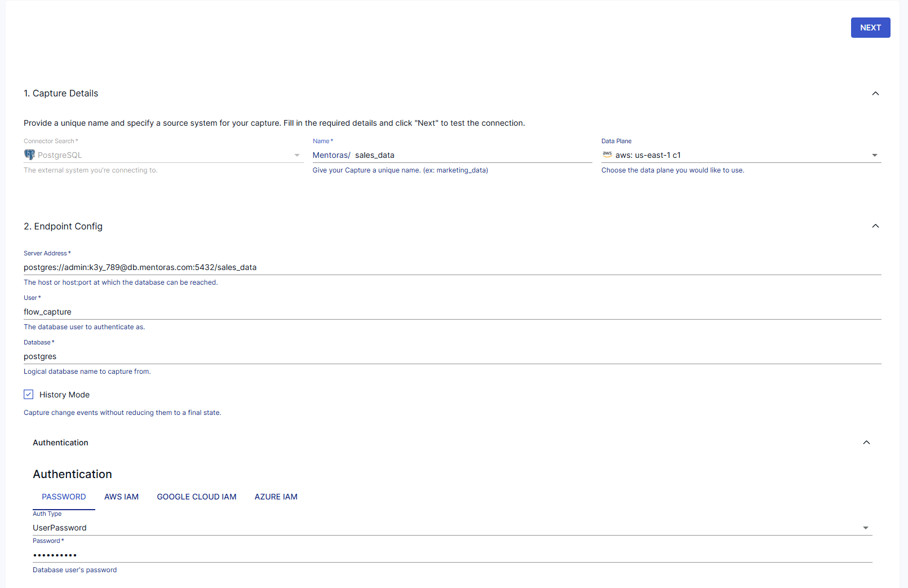
Task: Click the NEXT button
Action: tap(870, 27)
